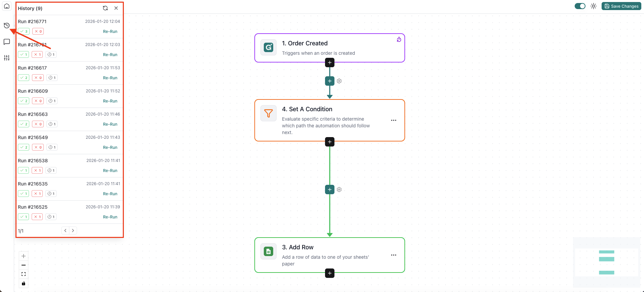Select the Order Created trigger node
Screen dimensions: 644x292
click(x=329, y=48)
